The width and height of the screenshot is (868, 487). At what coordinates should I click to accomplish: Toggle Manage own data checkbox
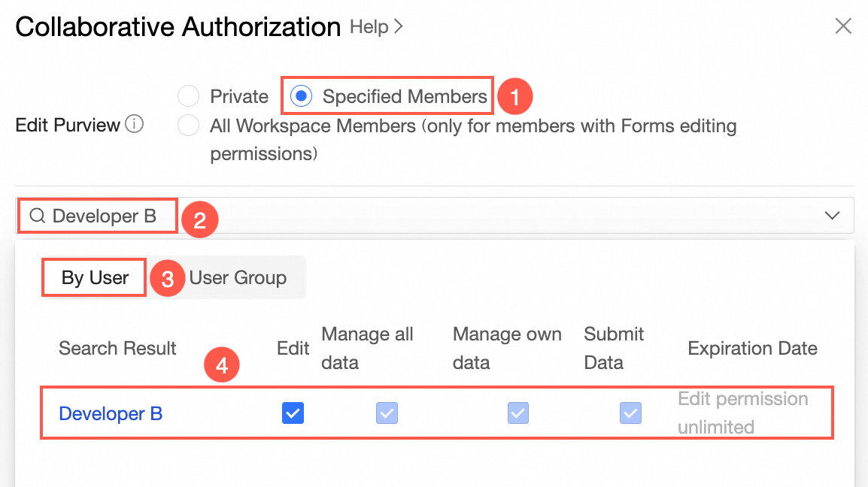point(518,413)
